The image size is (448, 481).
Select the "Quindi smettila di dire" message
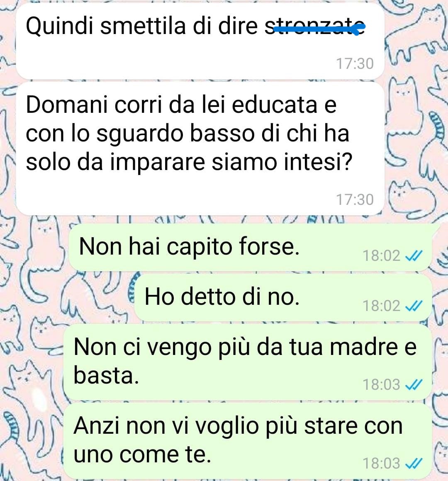tap(200, 41)
